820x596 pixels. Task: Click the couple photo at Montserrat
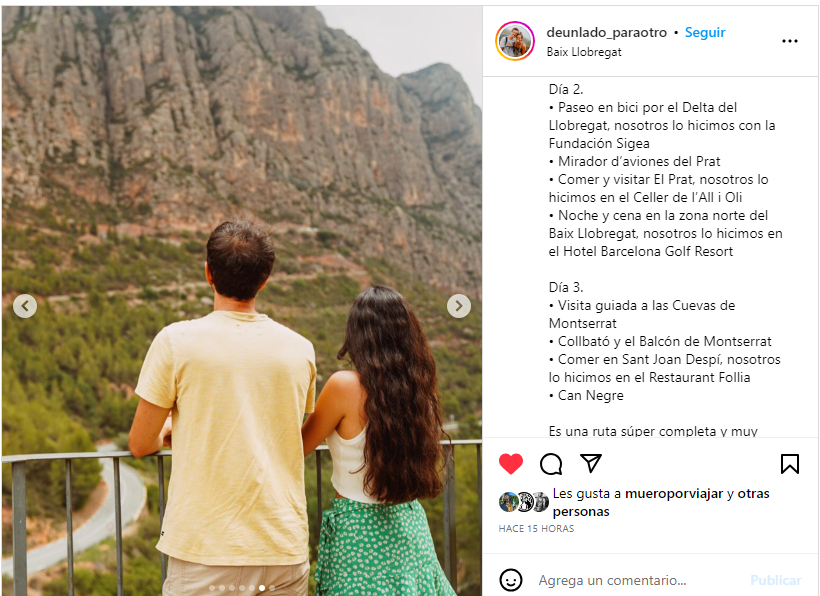click(242, 301)
